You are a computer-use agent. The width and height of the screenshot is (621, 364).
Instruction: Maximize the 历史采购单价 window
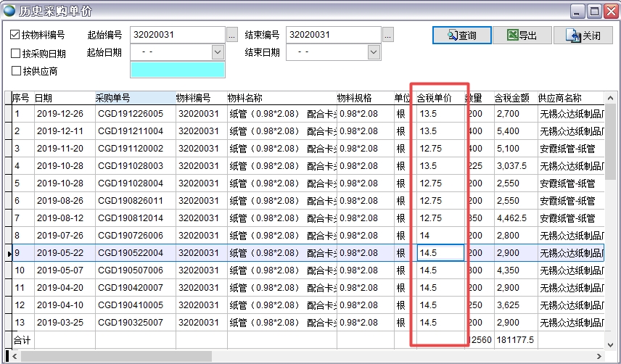click(593, 11)
